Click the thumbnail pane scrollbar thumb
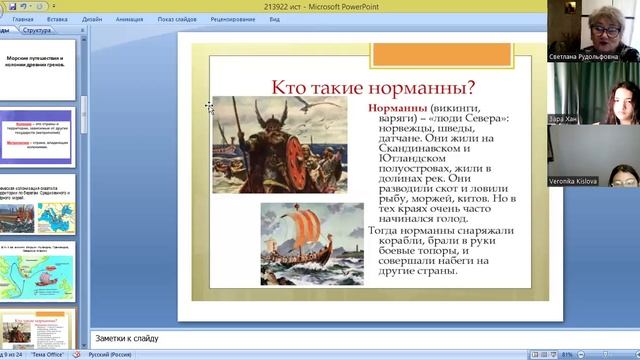The width and height of the screenshot is (640, 360). tap(84, 115)
